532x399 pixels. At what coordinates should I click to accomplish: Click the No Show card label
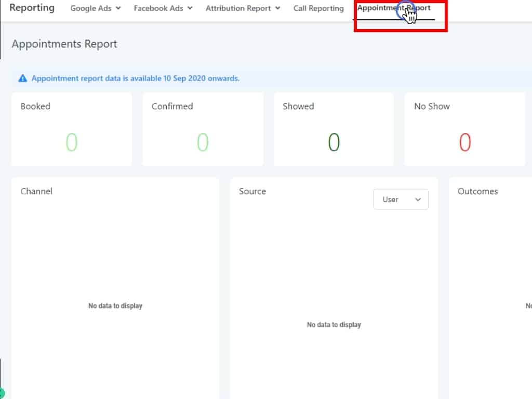coord(432,106)
